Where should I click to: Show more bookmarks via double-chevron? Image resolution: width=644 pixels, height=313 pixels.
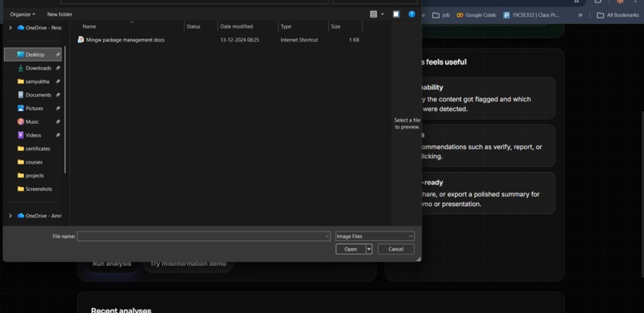pos(580,15)
